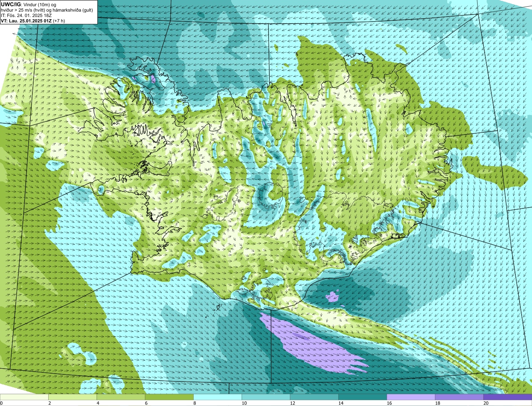532x406 pixels.
Task: Click the small purple patch off the southeast coast
Action: [x=332, y=296]
